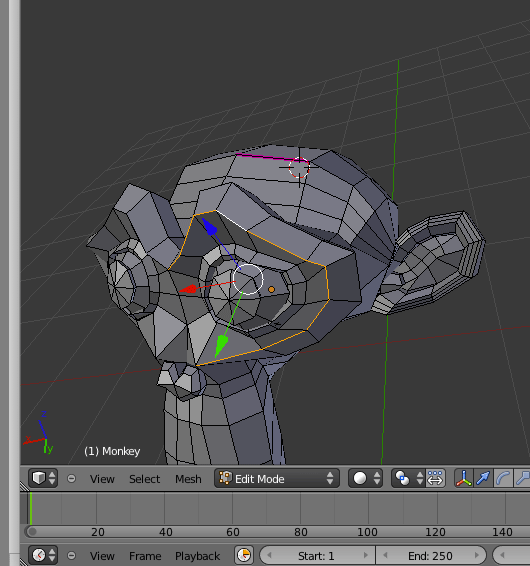Toggle the preview frame range clock icon
The width and height of the screenshot is (530, 566).
[244, 555]
